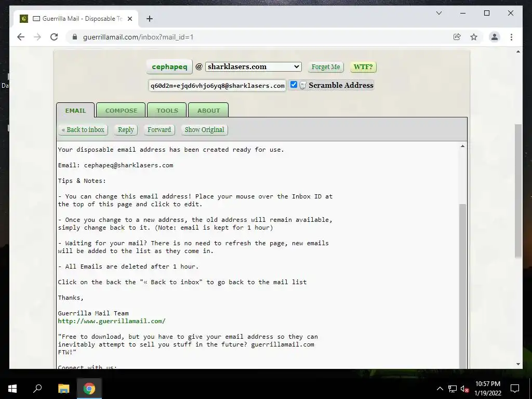
Task: Click the cephapeq inbox ID button
Action: 169,67
